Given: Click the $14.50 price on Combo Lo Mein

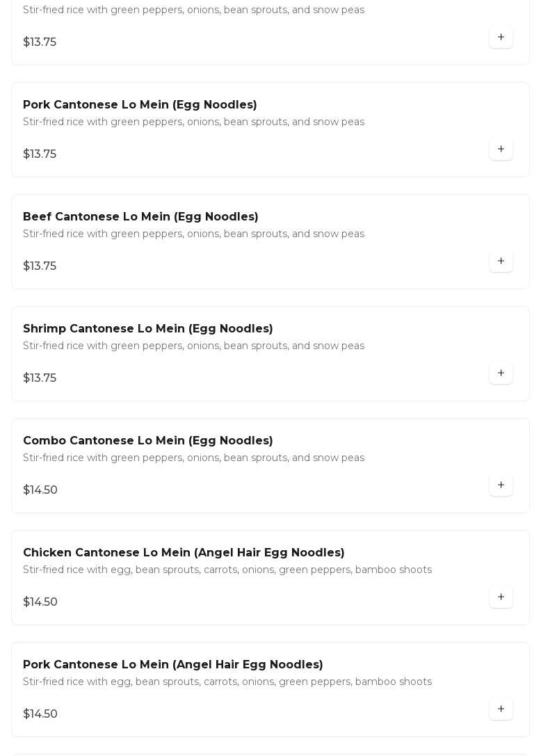Looking at the screenshot, I should point(40,490).
